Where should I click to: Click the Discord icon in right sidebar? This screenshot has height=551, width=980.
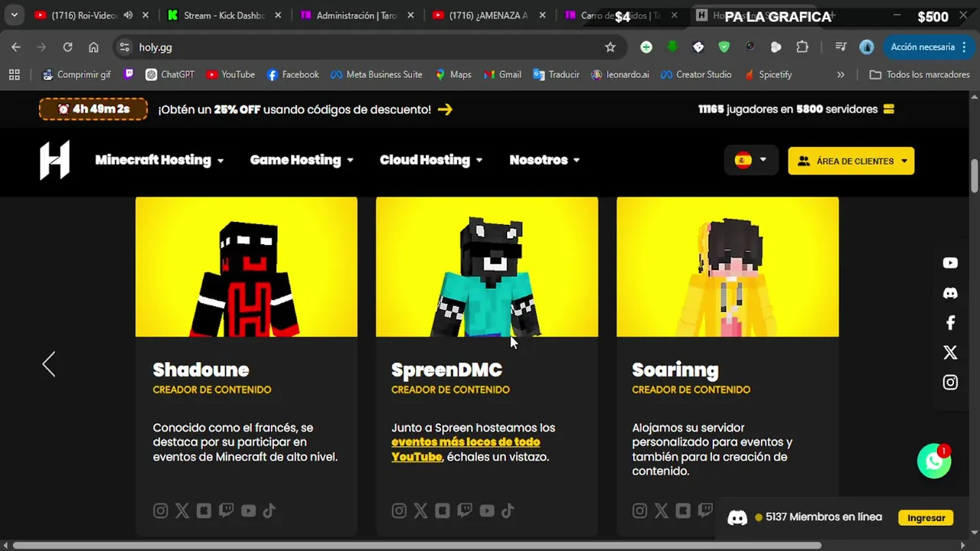[950, 293]
